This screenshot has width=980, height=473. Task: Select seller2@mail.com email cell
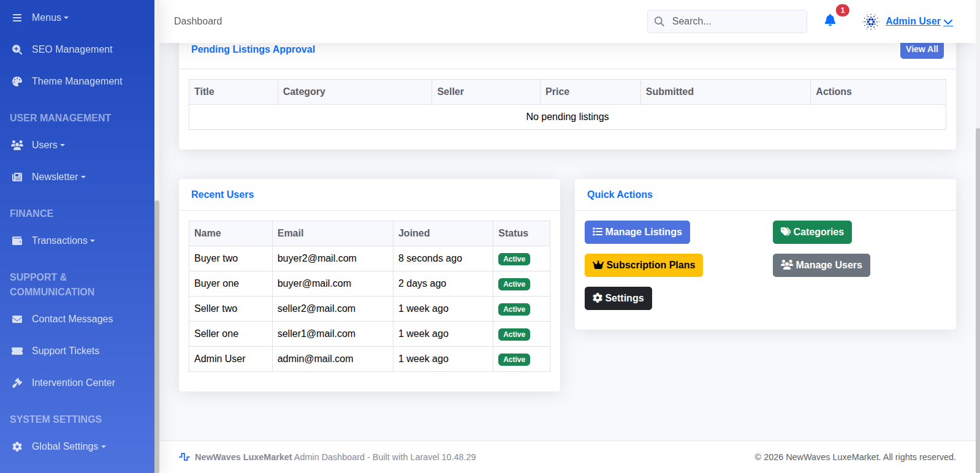pos(333,309)
